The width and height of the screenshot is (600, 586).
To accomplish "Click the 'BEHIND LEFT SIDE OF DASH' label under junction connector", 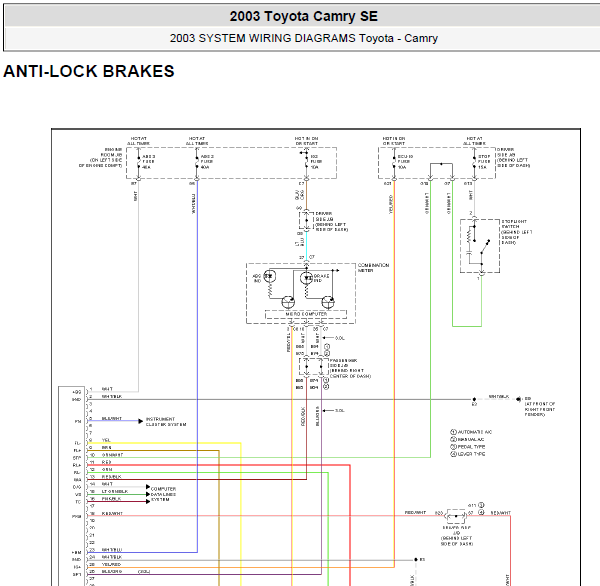I will (x=457, y=541).
